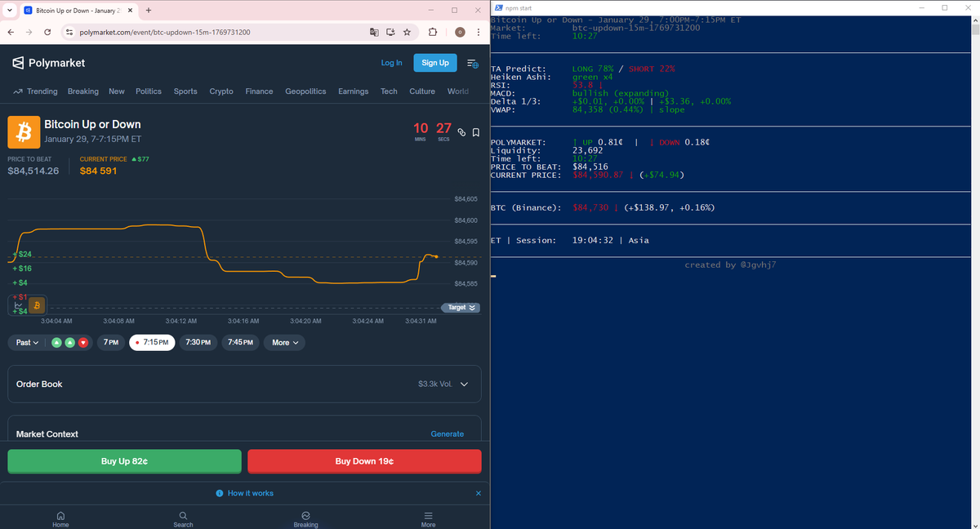Select the 7:15PM time slot
This screenshot has width=980, height=529.
pyautogui.click(x=152, y=342)
